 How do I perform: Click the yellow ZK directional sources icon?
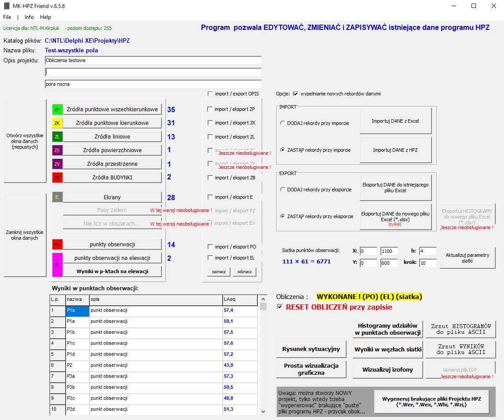tap(57, 123)
